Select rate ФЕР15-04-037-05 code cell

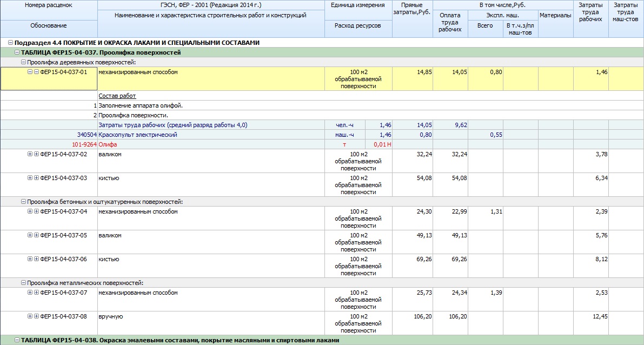(x=49, y=242)
